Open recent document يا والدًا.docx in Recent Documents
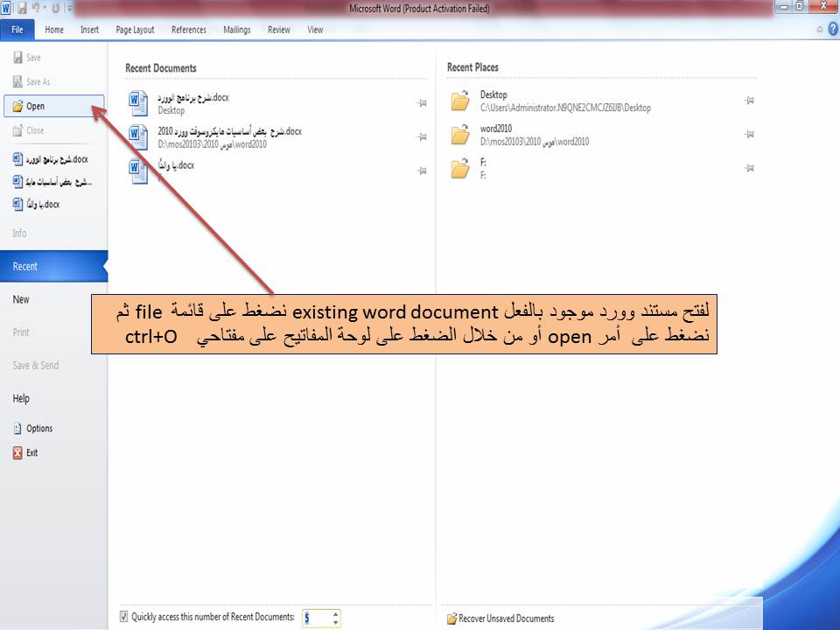This screenshot has width=840, height=630. [x=276, y=171]
